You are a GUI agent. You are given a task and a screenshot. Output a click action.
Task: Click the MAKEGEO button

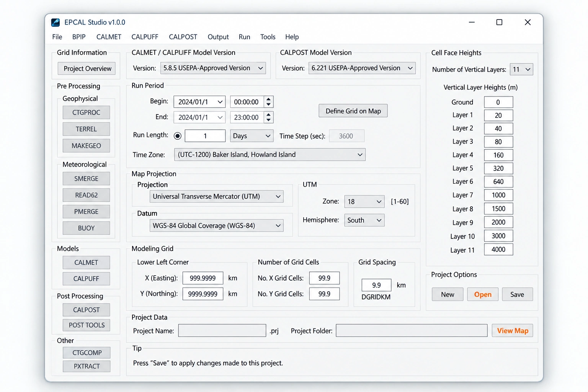coord(86,146)
